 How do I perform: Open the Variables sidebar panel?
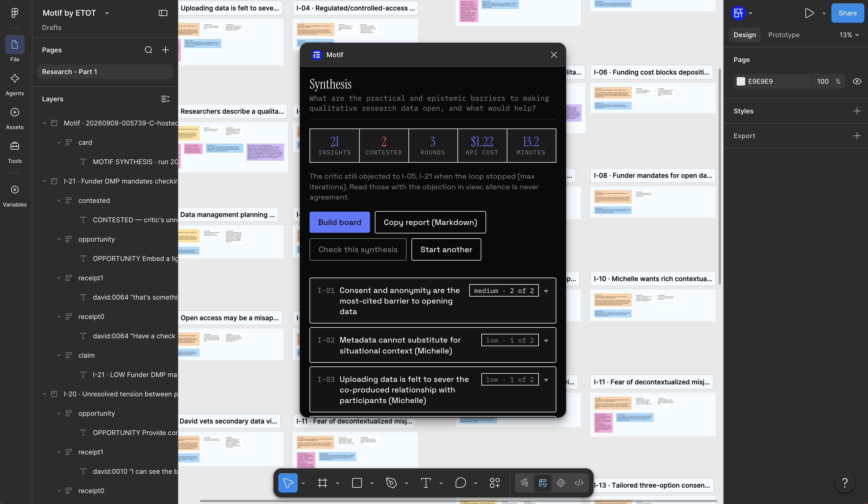click(15, 196)
